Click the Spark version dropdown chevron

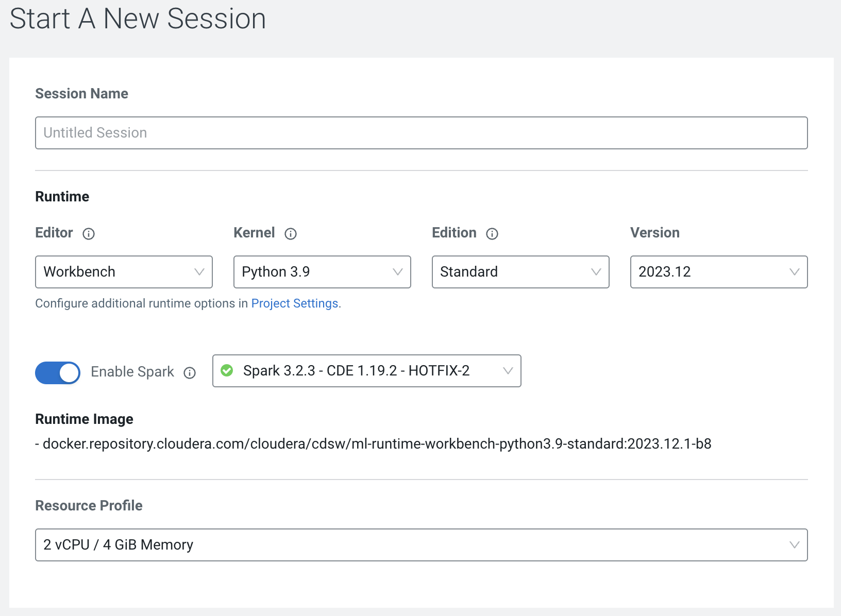pos(508,371)
